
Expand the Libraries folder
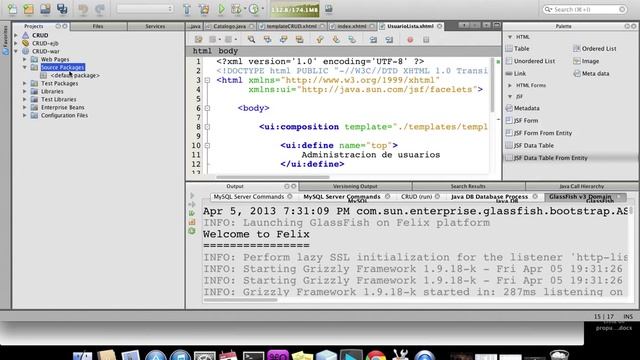point(24,91)
